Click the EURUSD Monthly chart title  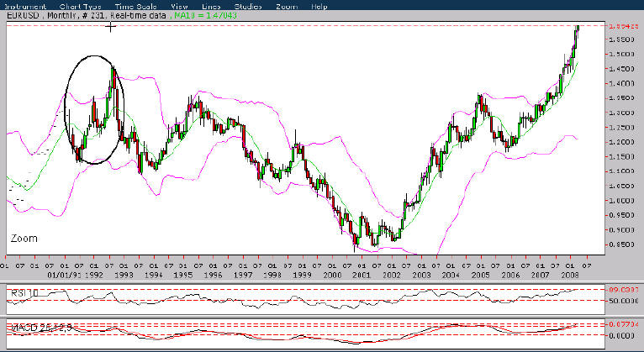pyautogui.click(x=87, y=16)
